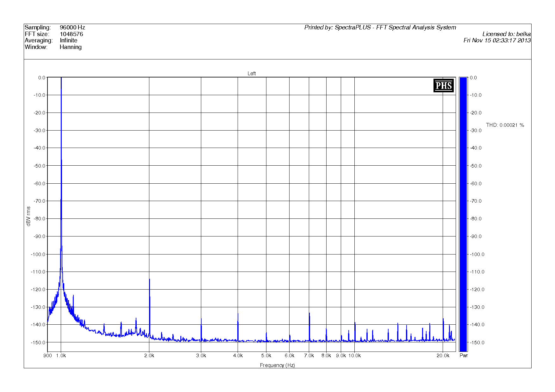Click the 'Frequency (Hz)' axis label

coord(277,365)
